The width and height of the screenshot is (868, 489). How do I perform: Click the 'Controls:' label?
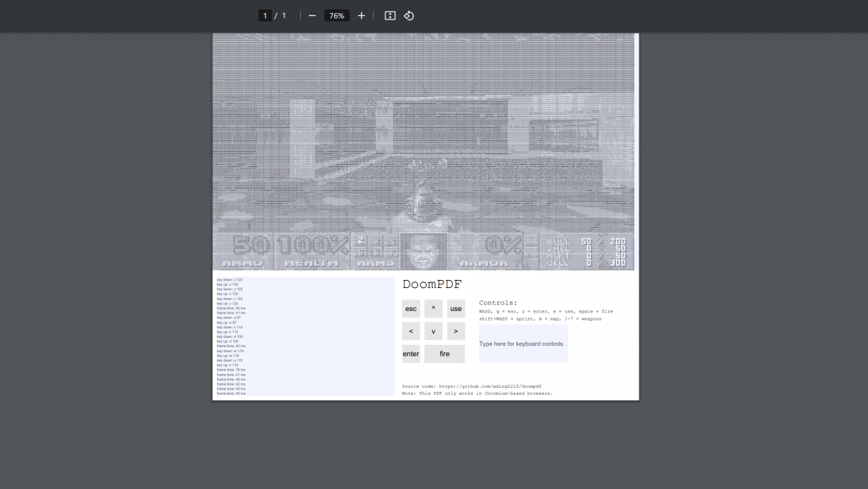(x=498, y=303)
